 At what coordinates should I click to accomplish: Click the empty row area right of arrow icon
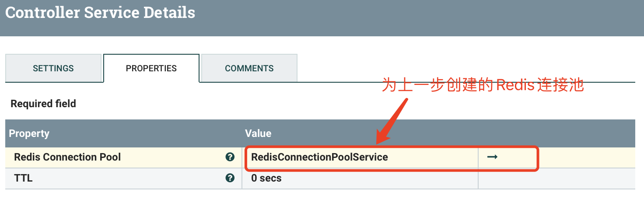pyautogui.click(x=586, y=157)
